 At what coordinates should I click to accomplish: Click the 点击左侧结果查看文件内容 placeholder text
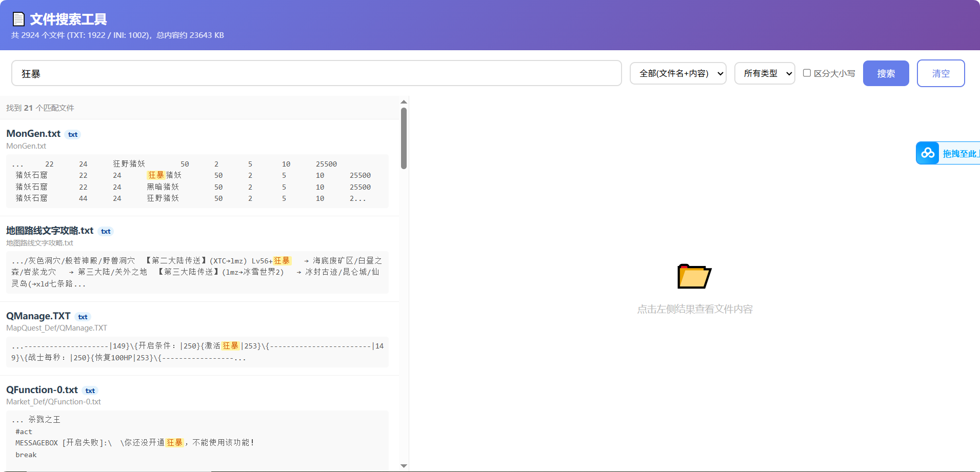(x=695, y=309)
